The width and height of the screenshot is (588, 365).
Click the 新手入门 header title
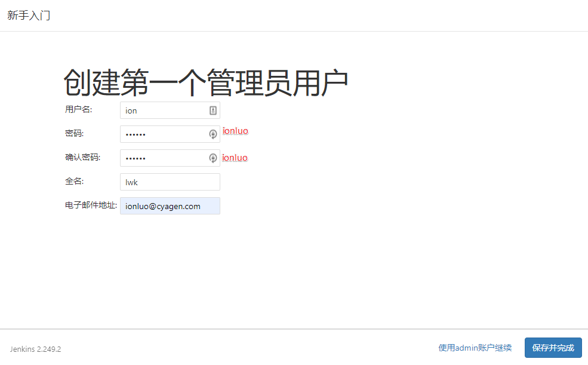29,16
